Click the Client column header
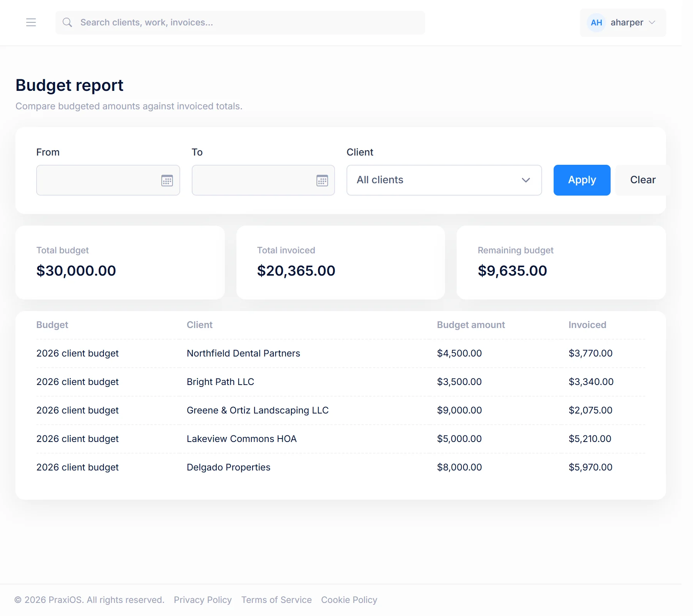Viewport: 693px width, 616px height. click(x=199, y=325)
